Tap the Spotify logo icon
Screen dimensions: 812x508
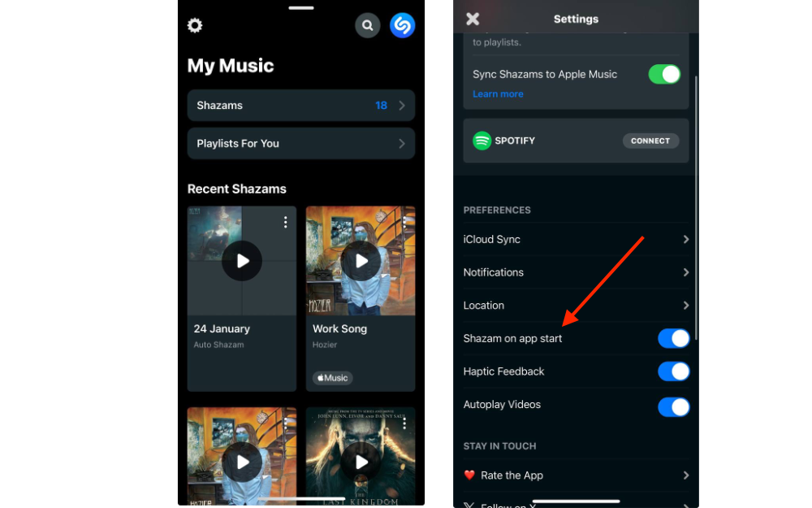pyautogui.click(x=482, y=141)
